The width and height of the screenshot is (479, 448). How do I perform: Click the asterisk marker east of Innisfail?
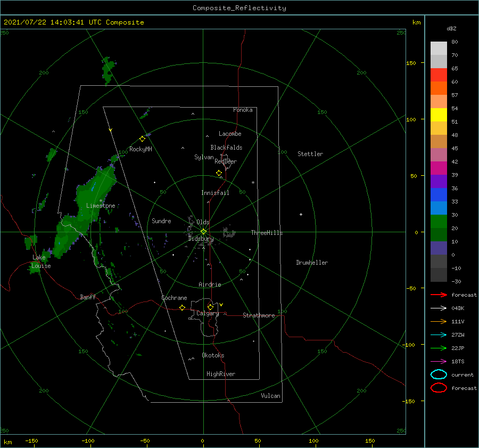[x=253, y=183]
